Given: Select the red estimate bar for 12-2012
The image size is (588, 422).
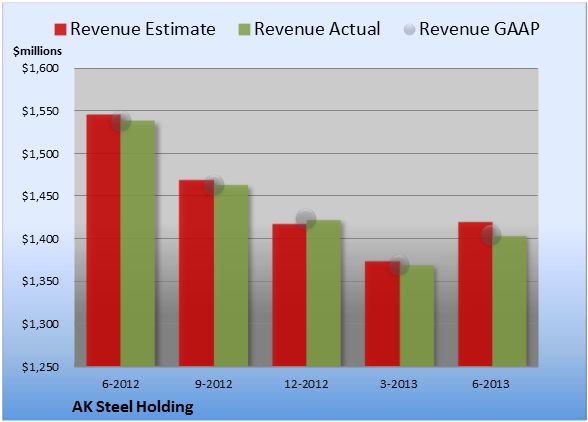Looking at the screenshot, I should point(290,295).
